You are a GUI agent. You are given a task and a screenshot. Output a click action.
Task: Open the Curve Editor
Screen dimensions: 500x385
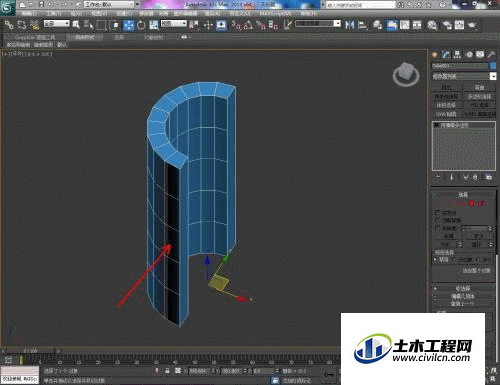tap(405, 25)
